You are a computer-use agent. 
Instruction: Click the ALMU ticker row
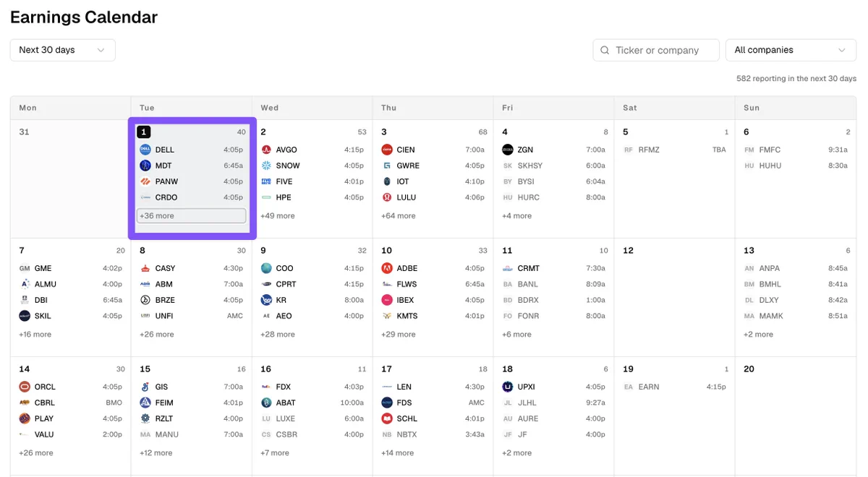[70, 284]
